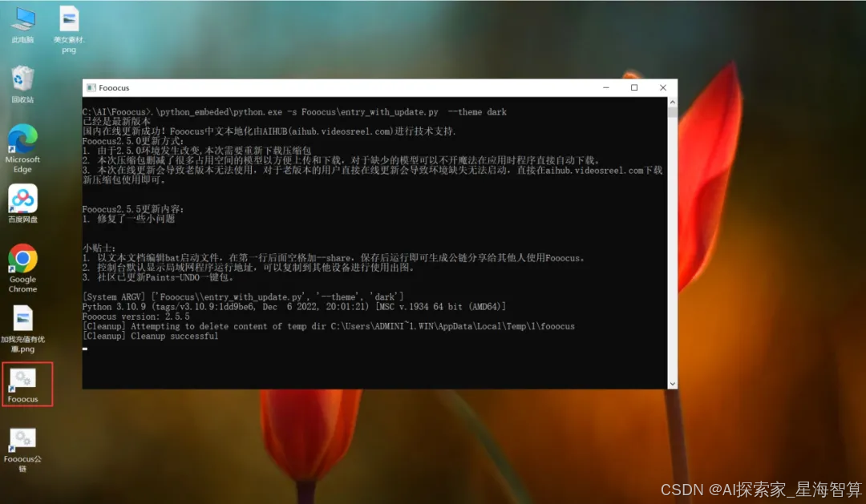Image resolution: width=866 pixels, height=504 pixels.
Task: Click the line 'Fooocus version: 2.5.5'
Action: tap(136, 317)
